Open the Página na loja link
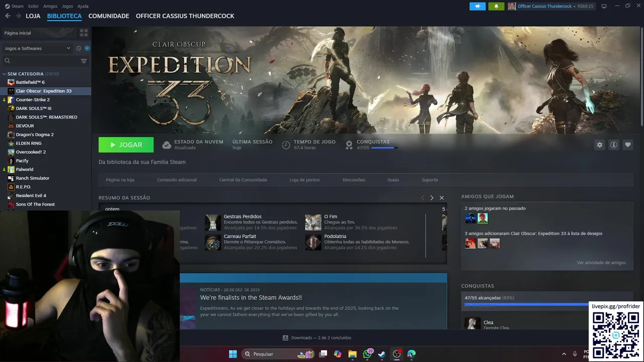Screen dimensions: 644x362 [120, 179]
